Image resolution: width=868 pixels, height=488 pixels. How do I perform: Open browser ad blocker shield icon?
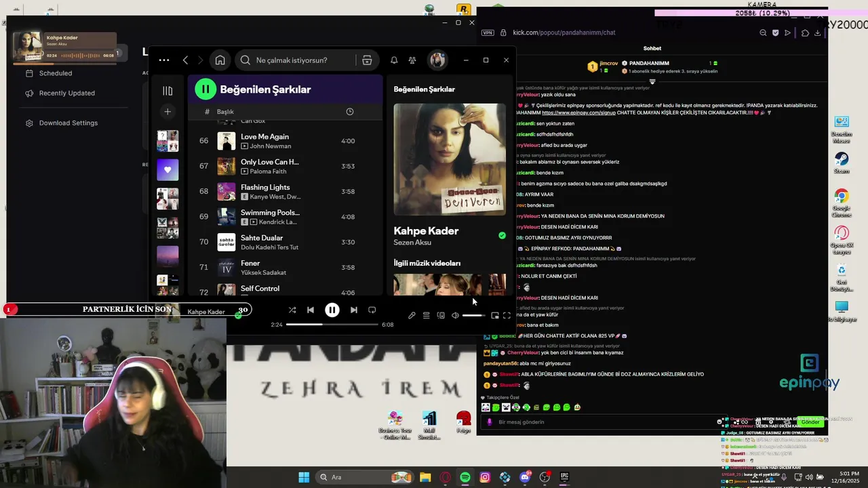point(775,33)
